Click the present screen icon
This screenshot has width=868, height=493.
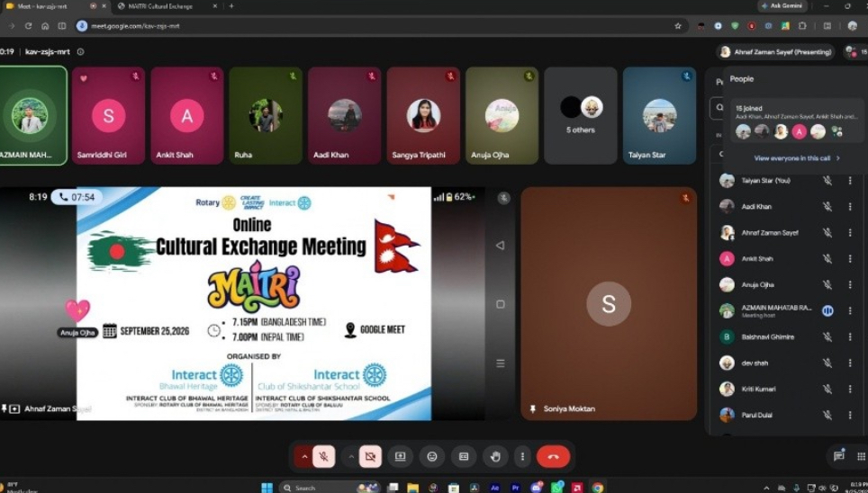pos(400,456)
